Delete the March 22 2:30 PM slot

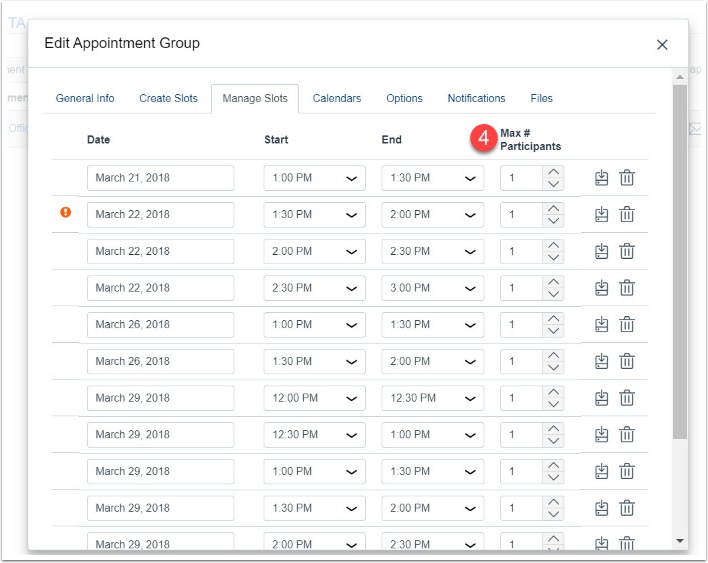coord(627,288)
